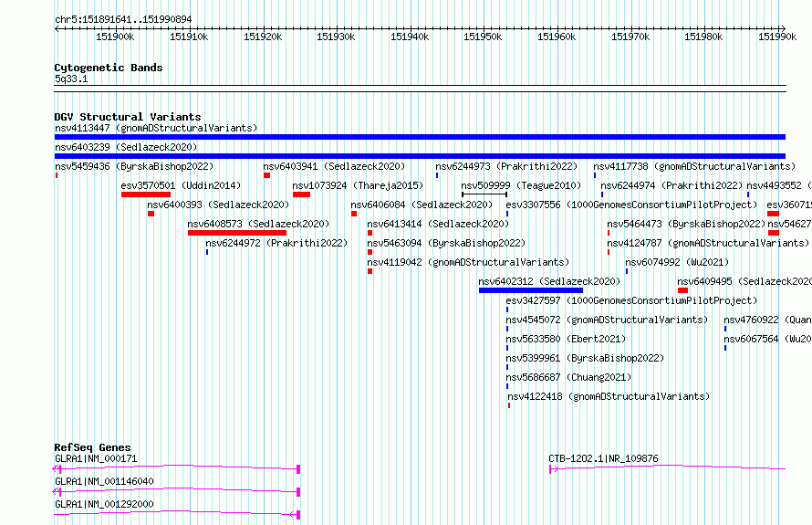Choose the 151960k scale label

[x=557, y=37]
